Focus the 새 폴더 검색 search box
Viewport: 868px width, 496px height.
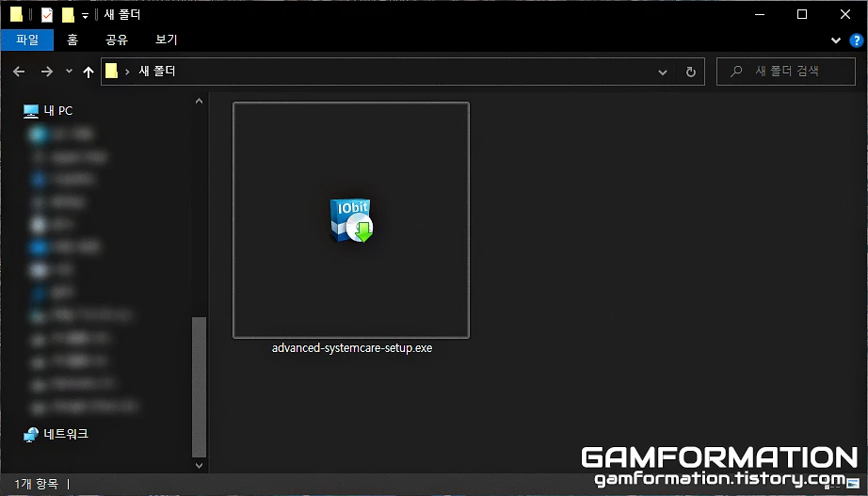pyautogui.click(x=786, y=72)
